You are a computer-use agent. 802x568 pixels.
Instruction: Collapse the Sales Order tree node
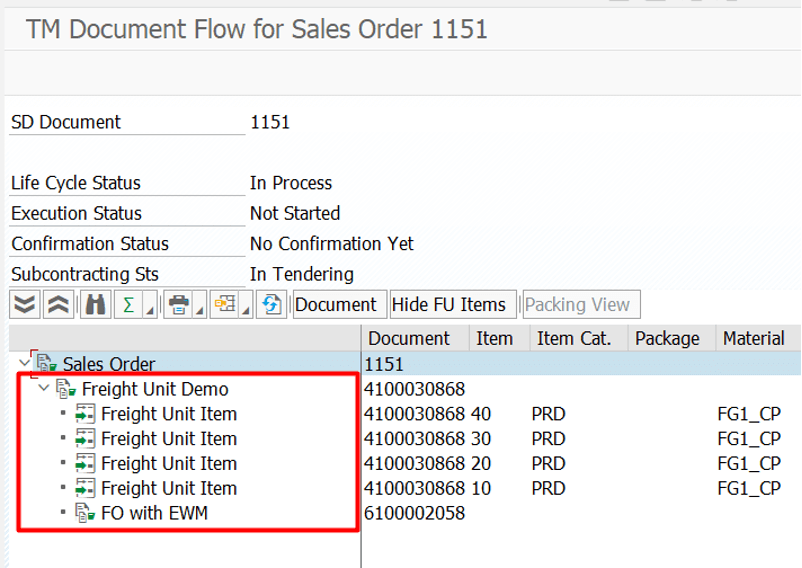[x=24, y=363]
